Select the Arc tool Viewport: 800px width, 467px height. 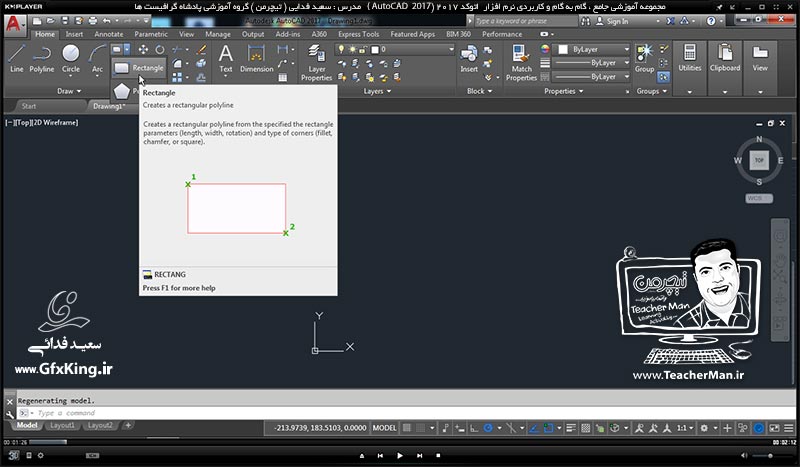point(97,59)
